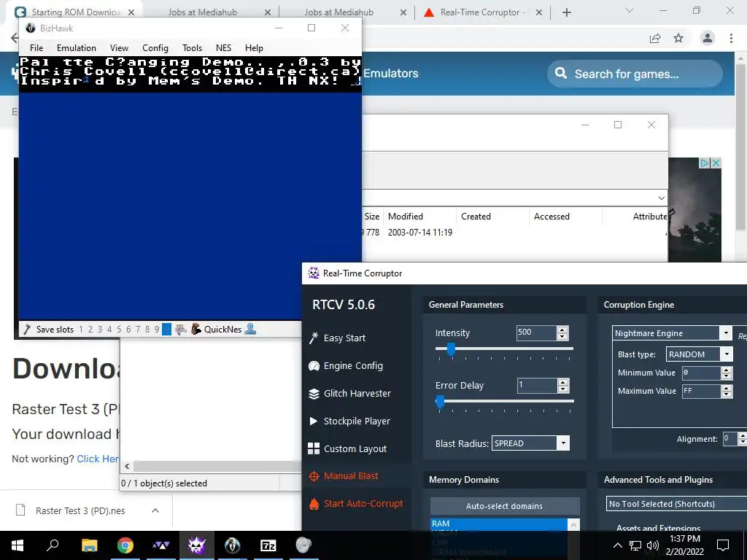The width and height of the screenshot is (747, 560).
Task: Open the Chrome profile avatar
Action: (x=708, y=38)
